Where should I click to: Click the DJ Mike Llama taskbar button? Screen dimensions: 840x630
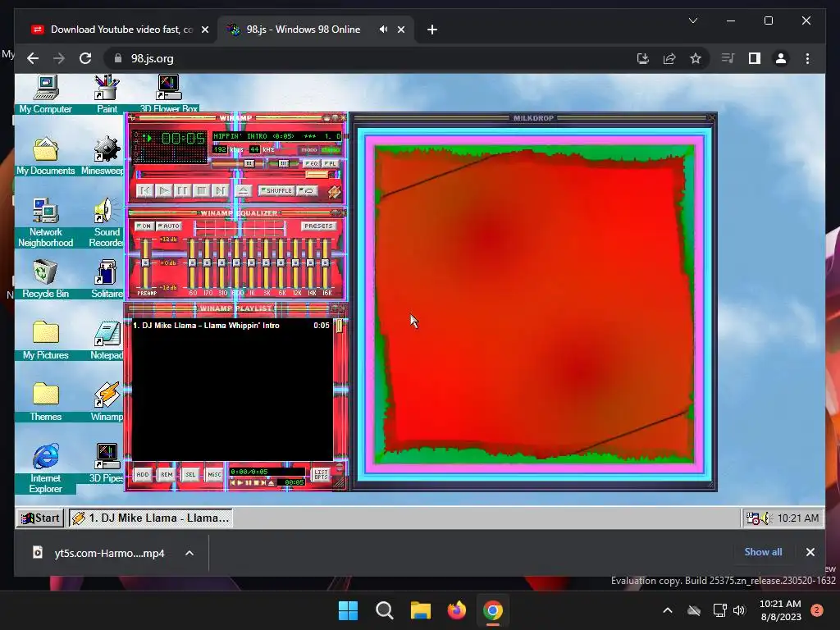pos(151,518)
